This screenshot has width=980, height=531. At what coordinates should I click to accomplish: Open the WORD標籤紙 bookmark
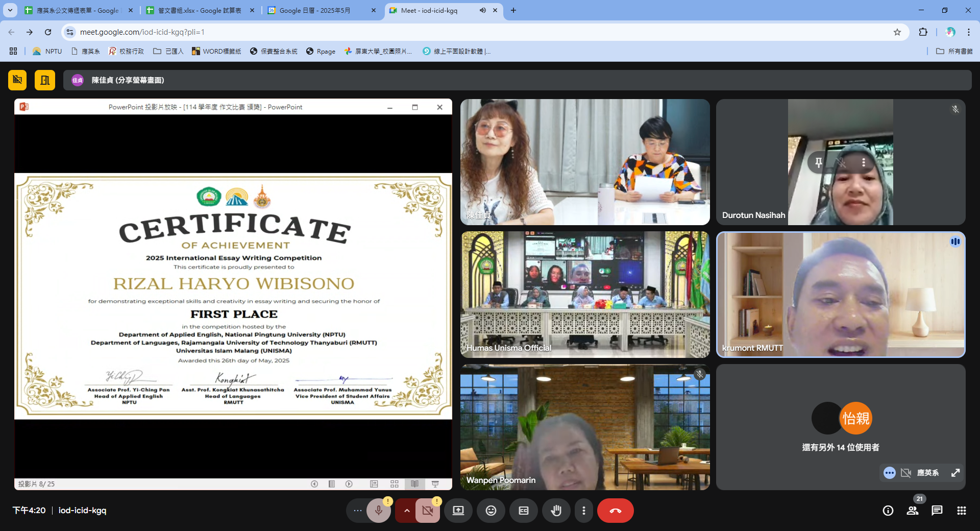tap(216, 51)
